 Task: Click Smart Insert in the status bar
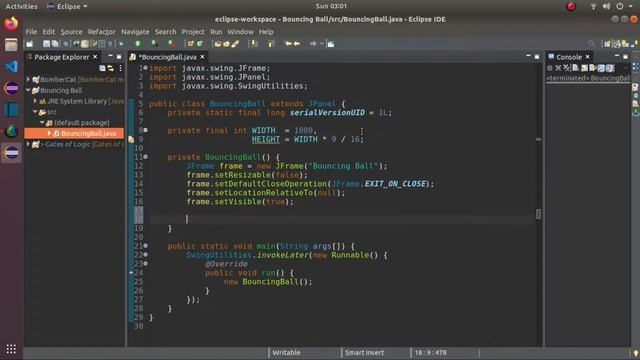[364, 353]
